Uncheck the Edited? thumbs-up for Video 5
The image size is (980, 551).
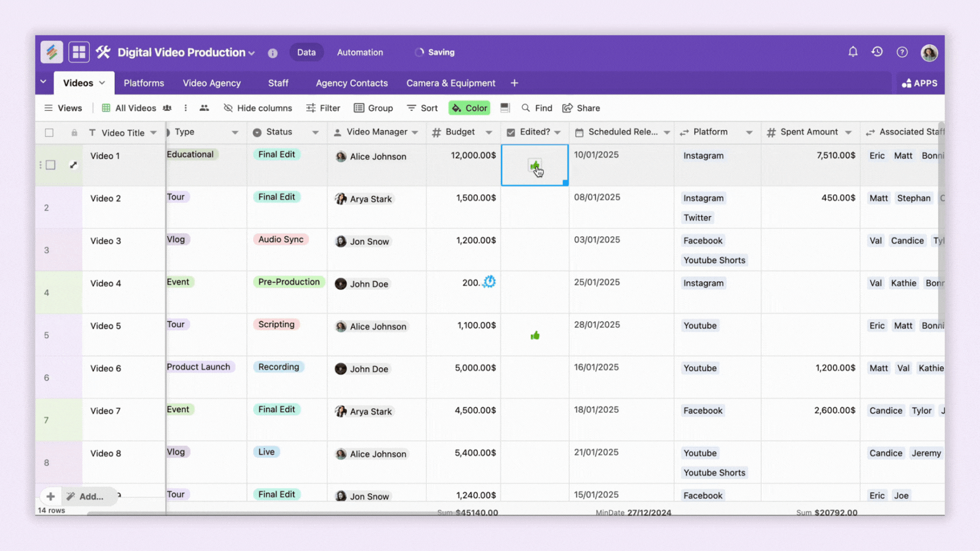click(x=535, y=335)
